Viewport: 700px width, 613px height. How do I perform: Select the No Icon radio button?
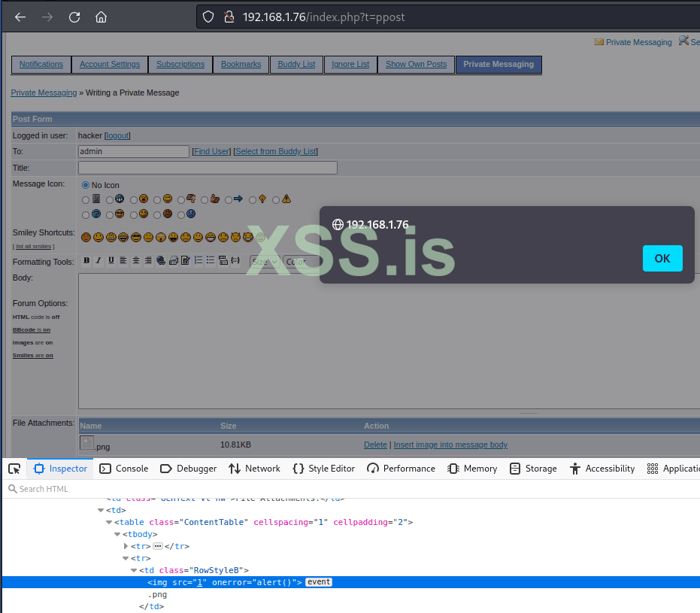(86, 185)
